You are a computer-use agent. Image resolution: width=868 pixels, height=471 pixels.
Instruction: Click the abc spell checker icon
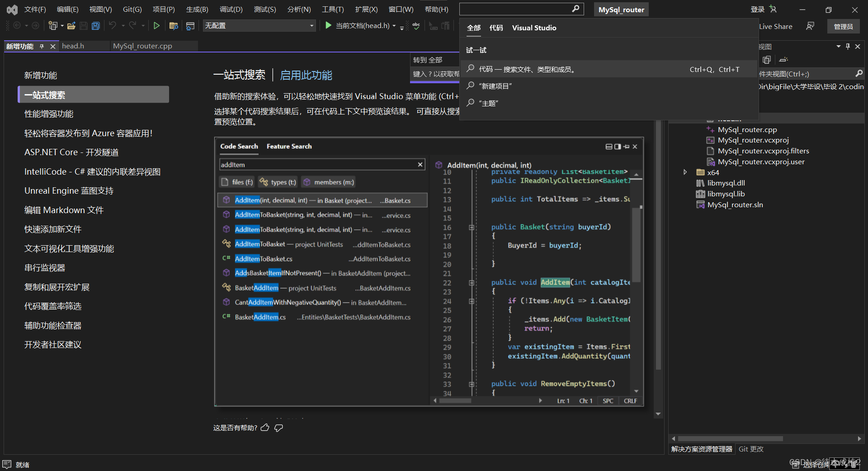coord(416,26)
